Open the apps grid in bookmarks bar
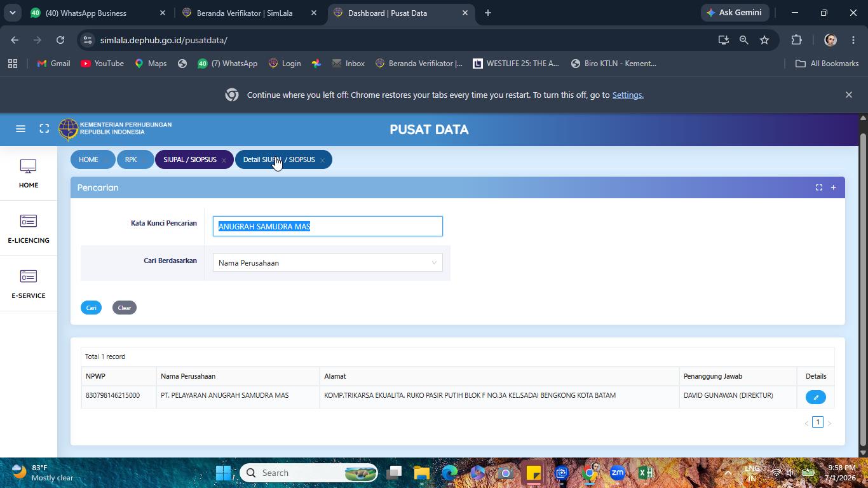The width and height of the screenshot is (868, 488). pos(13,64)
